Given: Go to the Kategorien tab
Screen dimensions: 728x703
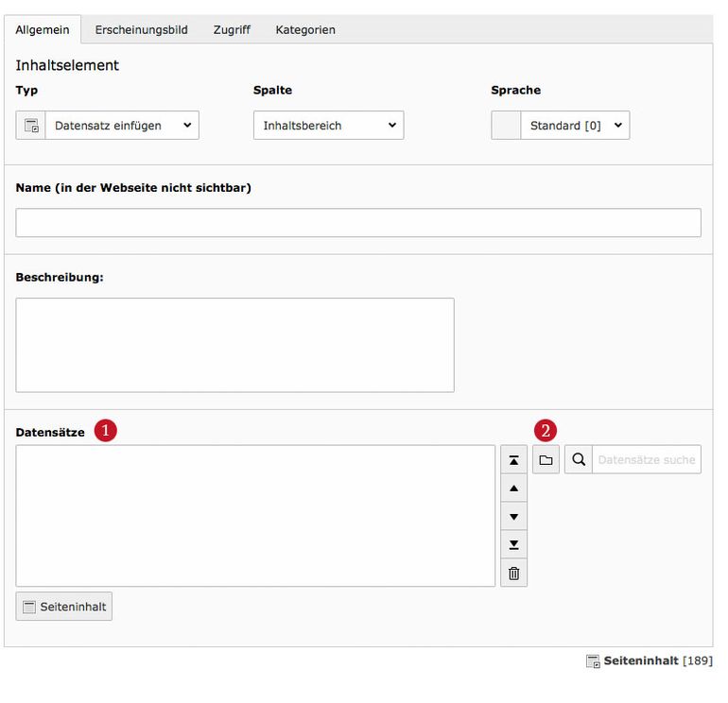Looking at the screenshot, I should pos(305,29).
